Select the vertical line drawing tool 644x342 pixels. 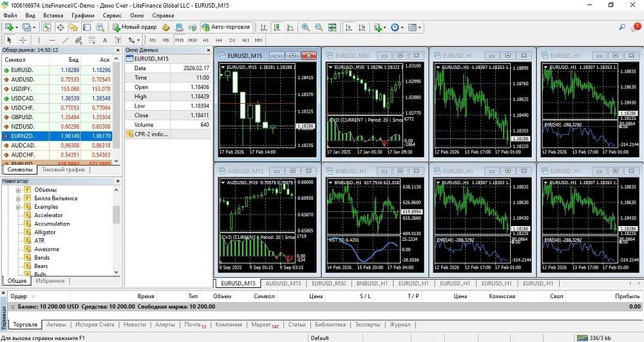click(x=39, y=40)
